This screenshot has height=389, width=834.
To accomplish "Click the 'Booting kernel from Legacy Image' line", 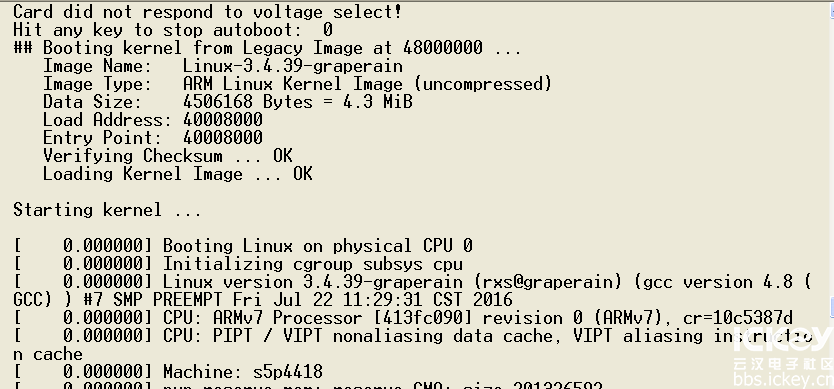I will click(267, 48).
